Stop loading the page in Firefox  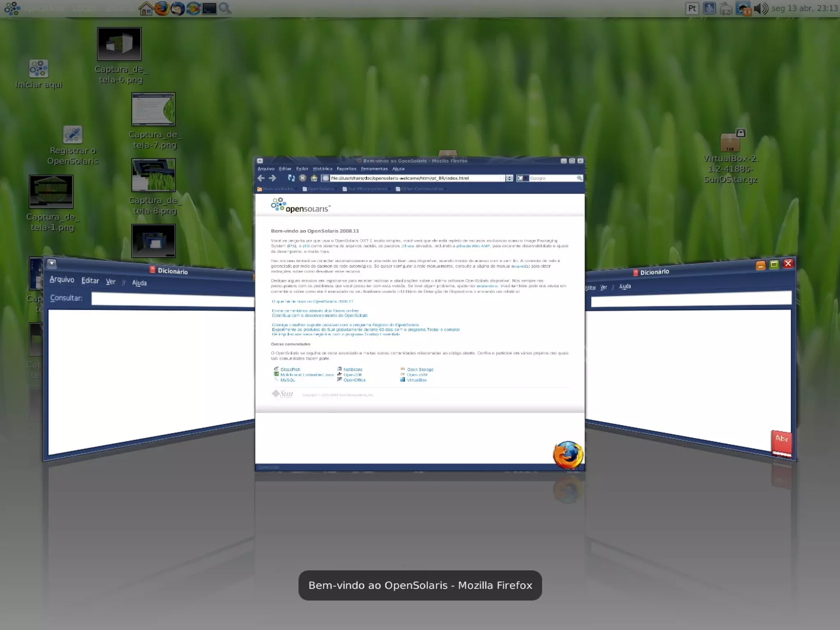303,178
